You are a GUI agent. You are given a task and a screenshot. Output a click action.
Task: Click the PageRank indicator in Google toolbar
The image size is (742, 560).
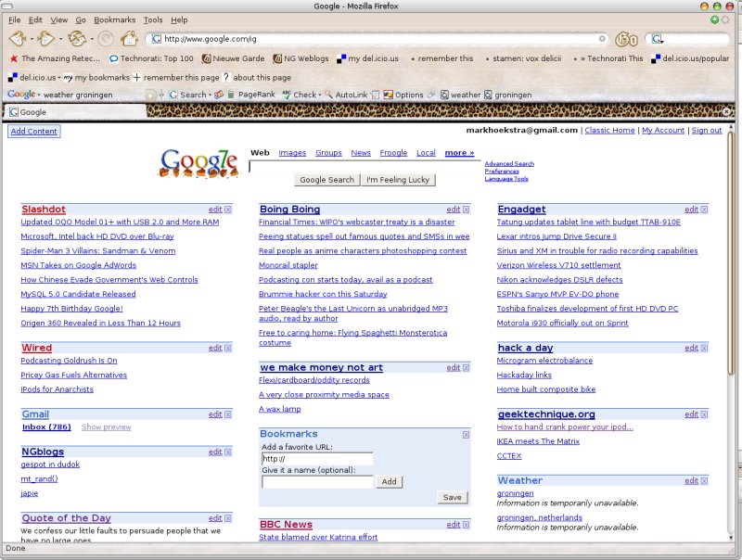(251, 95)
